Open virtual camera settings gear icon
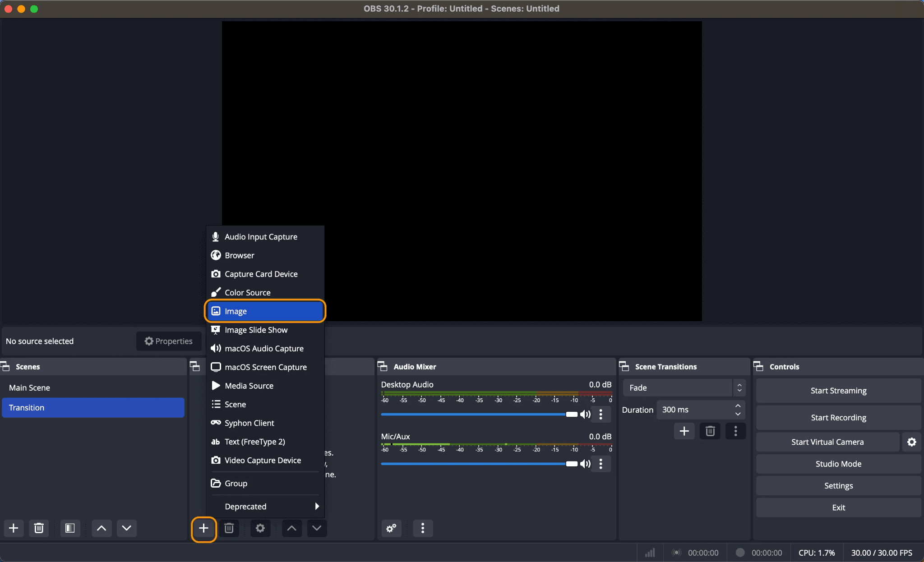The width and height of the screenshot is (924, 562). point(912,442)
